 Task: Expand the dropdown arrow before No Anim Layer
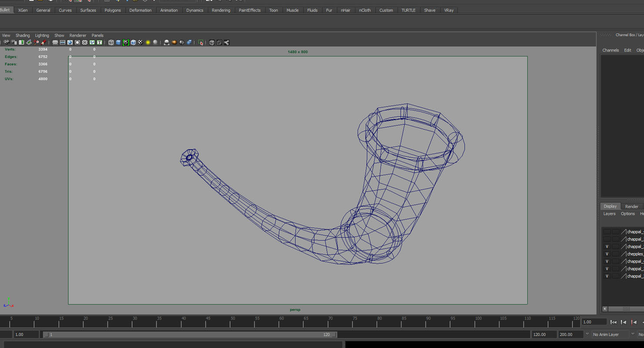click(x=587, y=335)
